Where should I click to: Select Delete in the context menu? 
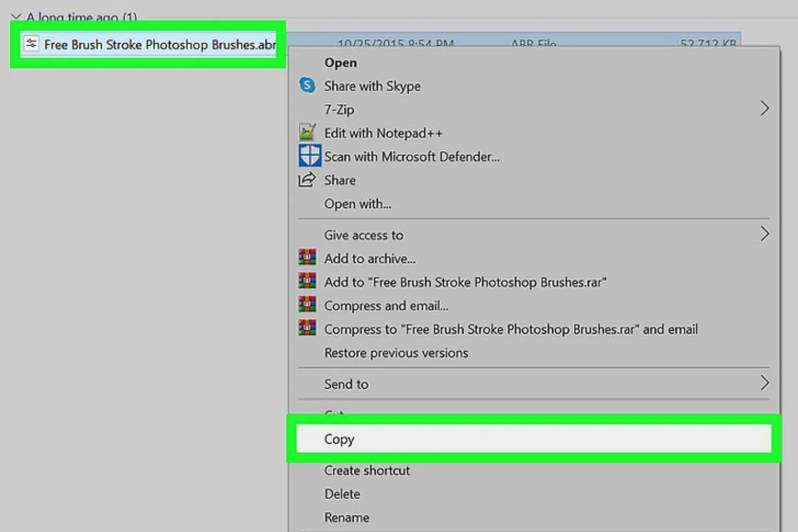click(342, 494)
